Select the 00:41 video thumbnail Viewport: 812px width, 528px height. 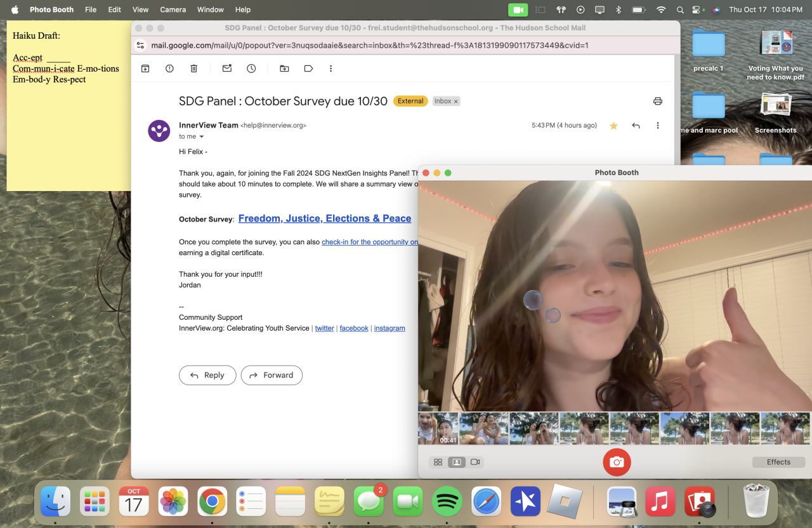tap(438, 428)
